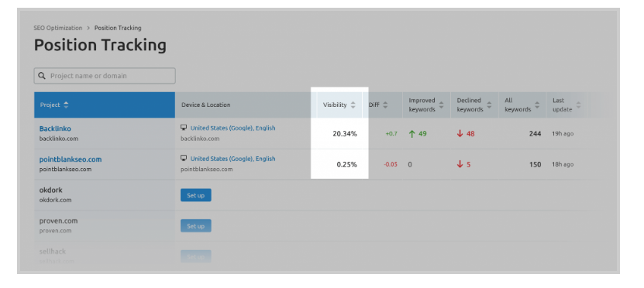Click improved keywords value 0

point(410,164)
